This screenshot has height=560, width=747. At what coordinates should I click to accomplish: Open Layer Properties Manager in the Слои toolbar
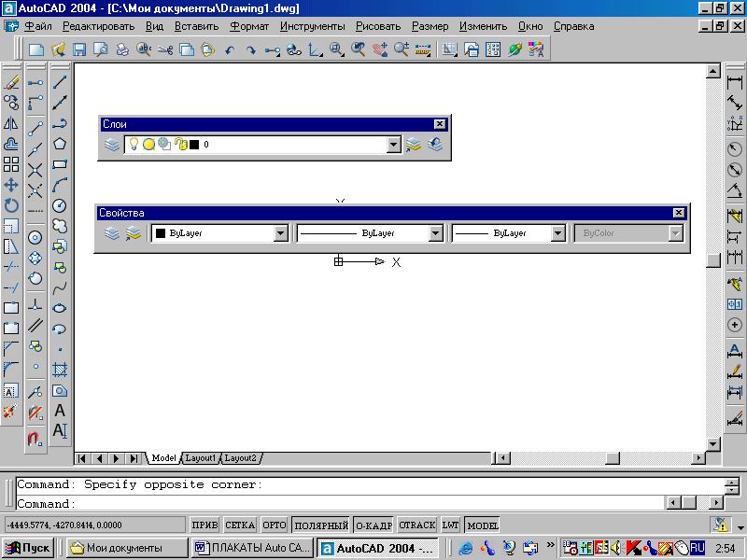tap(112, 145)
